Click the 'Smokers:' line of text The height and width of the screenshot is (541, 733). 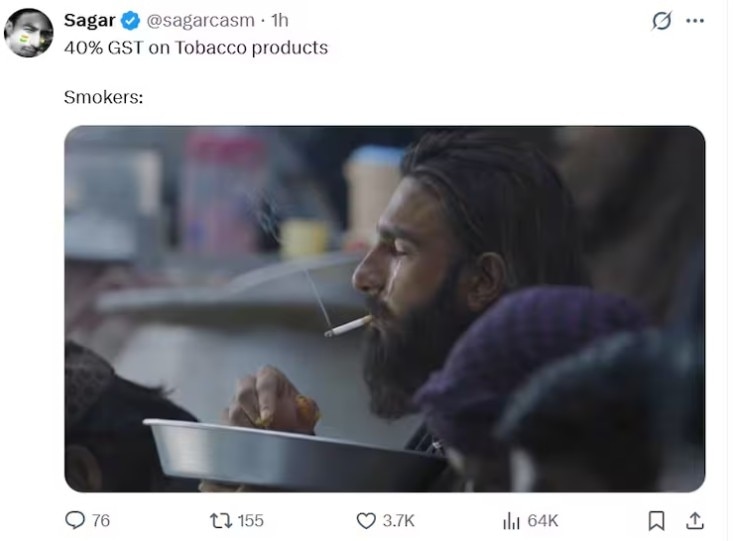pyautogui.click(x=99, y=97)
